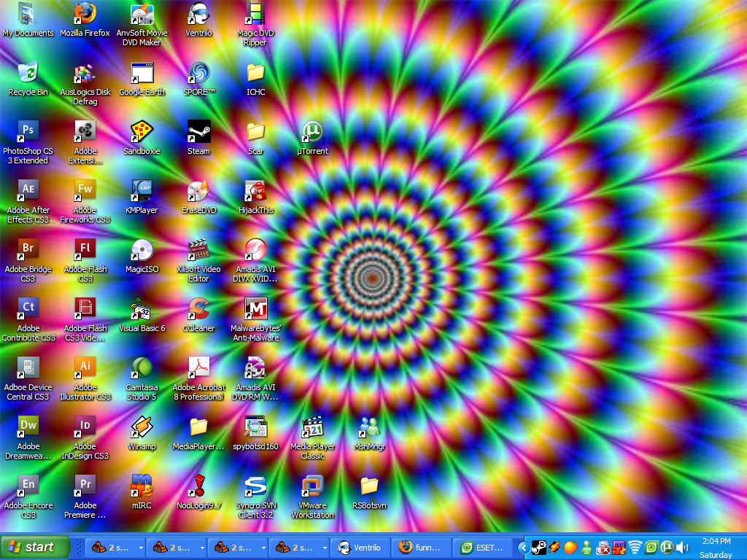Image resolution: width=747 pixels, height=560 pixels.
Task: Open the Start menu
Action: point(35,548)
